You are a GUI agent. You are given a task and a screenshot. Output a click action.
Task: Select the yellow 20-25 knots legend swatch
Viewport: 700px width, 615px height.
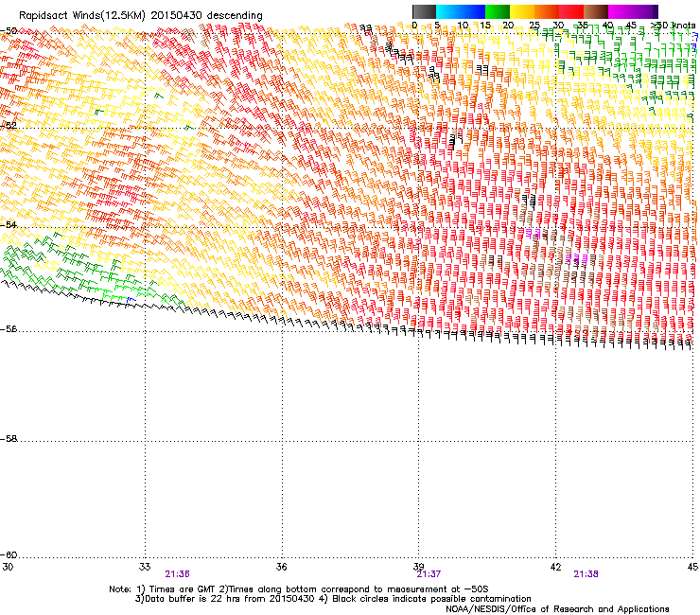tap(522, 11)
